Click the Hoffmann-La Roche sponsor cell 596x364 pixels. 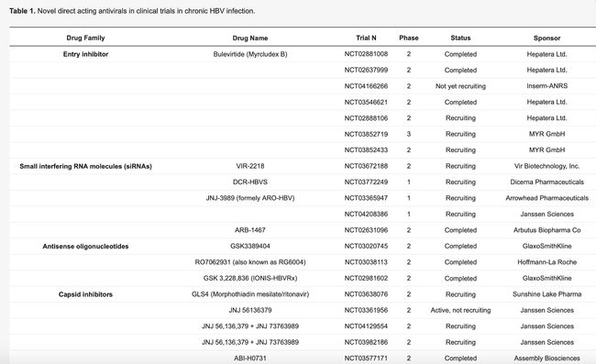tap(547, 262)
